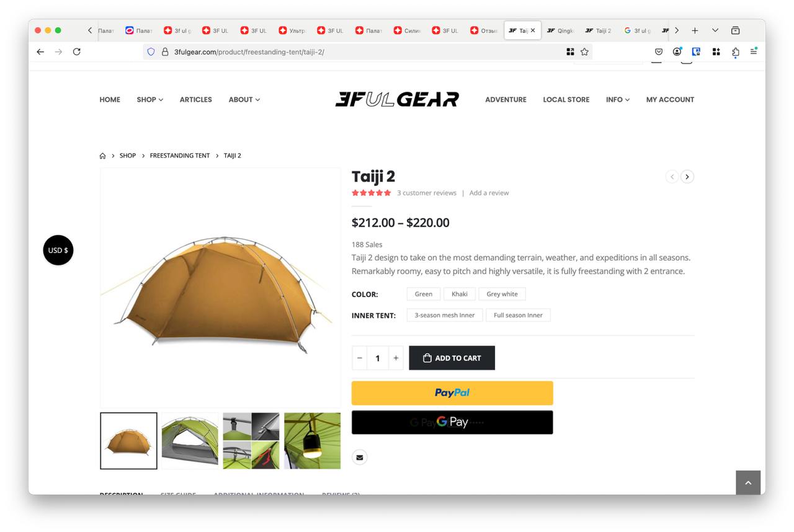This screenshot has width=794, height=532.
Task: Open the ARTICLES menu item
Action: 196,99
